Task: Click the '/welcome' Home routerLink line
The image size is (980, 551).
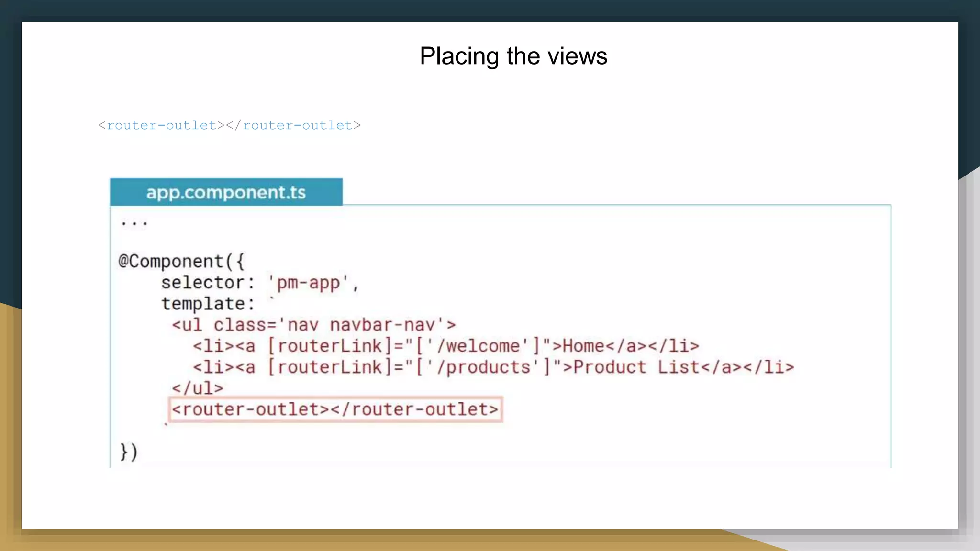Action: tap(446, 346)
